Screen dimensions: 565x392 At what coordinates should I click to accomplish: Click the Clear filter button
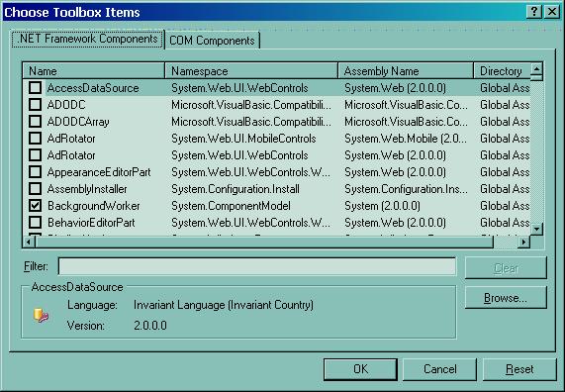coord(506,268)
